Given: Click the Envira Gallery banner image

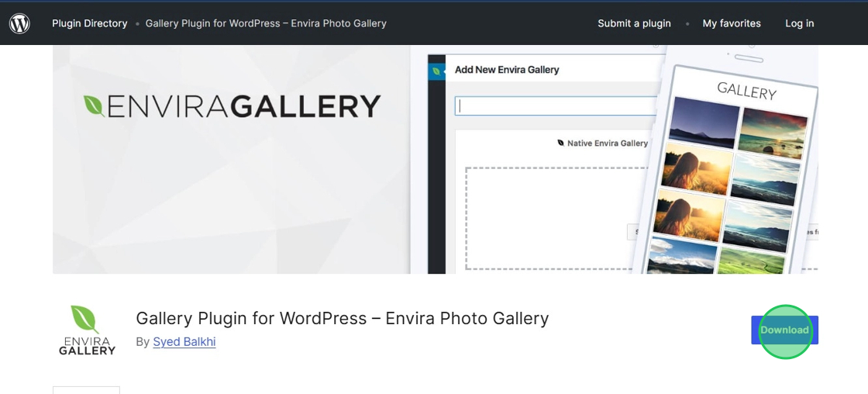Looking at the screenshot, I should (435, 160).
